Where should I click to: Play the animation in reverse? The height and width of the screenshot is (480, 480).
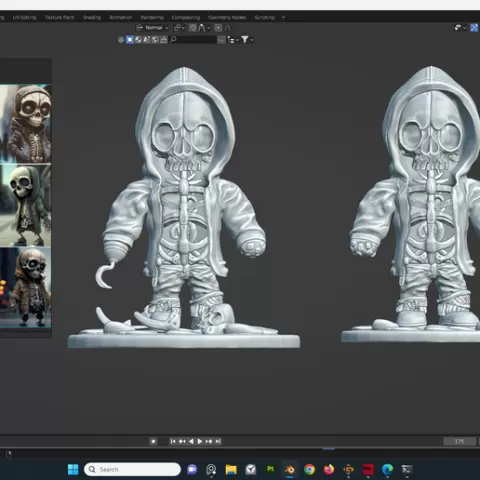[191, 441]
